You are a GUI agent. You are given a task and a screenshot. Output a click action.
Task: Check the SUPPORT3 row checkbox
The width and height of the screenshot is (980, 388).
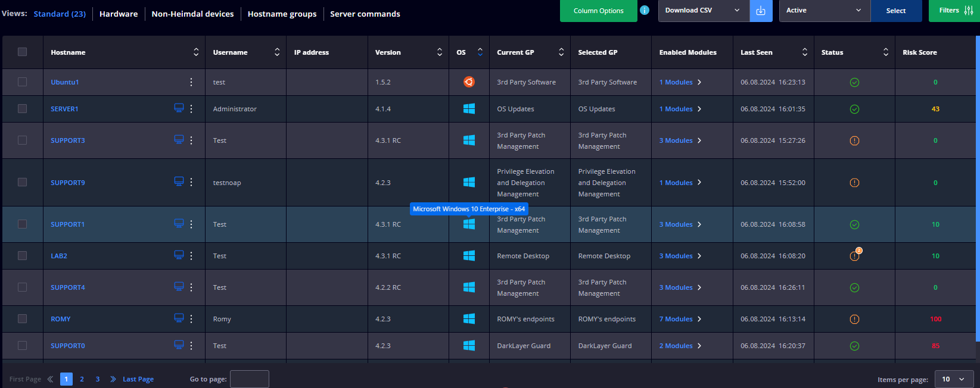(23, 140)
